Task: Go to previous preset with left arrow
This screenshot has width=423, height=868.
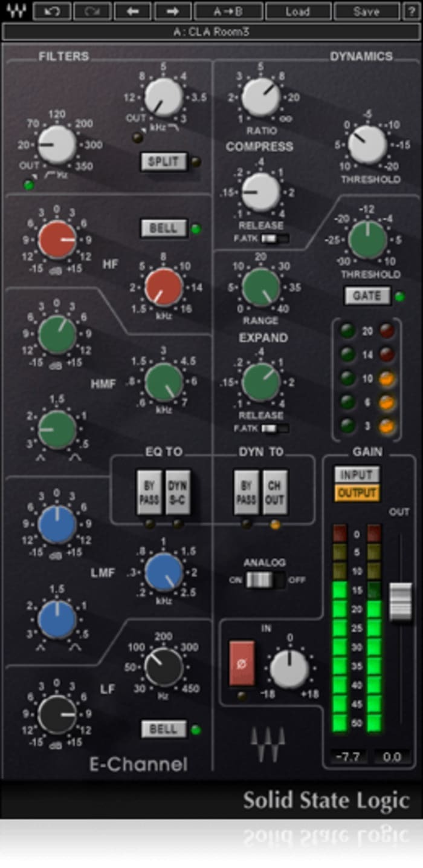Action: click(132, 11)
